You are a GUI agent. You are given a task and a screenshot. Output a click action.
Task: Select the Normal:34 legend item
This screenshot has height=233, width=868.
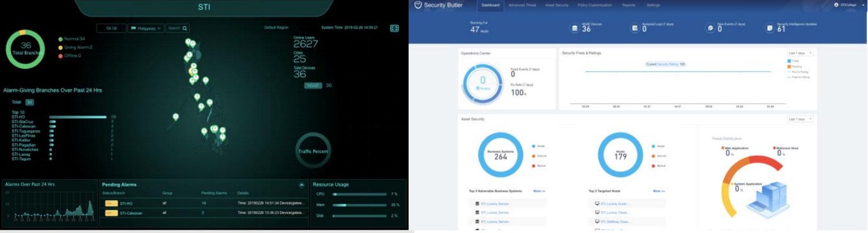(71, 39)
